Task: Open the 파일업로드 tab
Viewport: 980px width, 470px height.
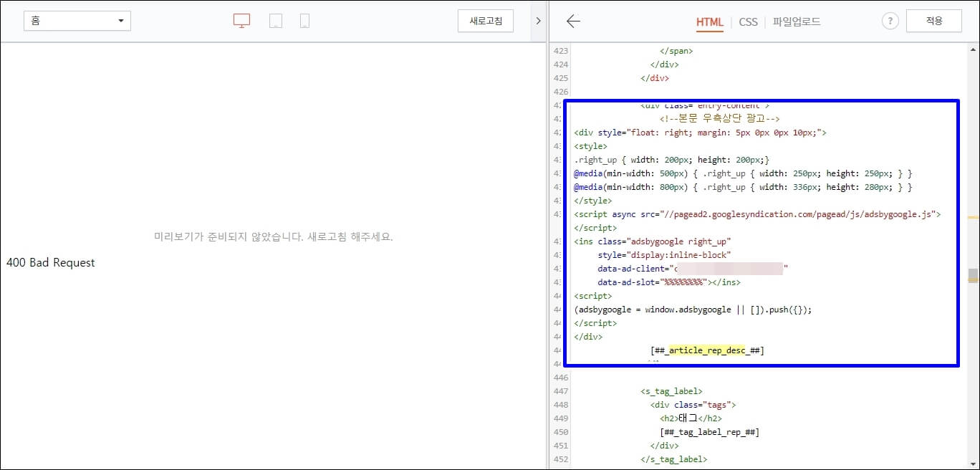Action: pos(797,21)
